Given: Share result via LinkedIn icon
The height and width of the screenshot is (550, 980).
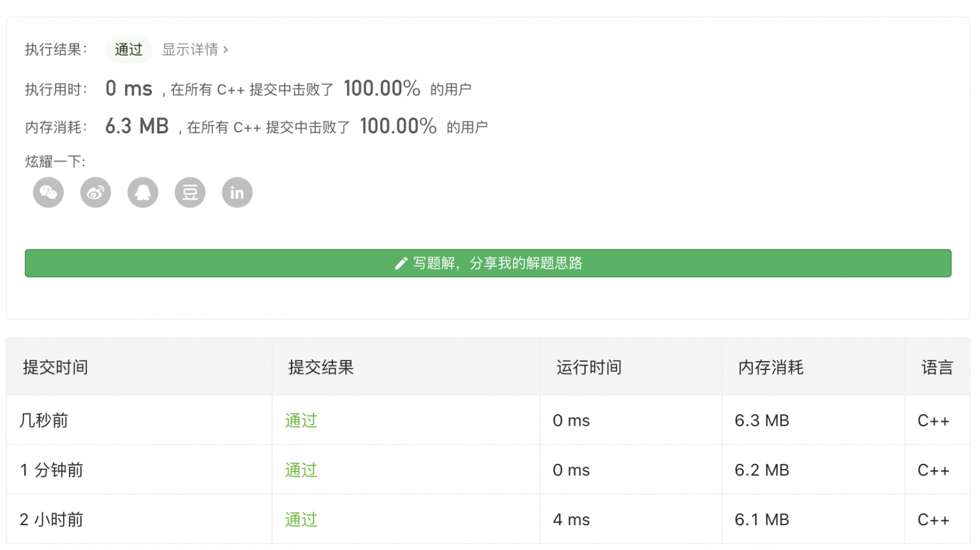Looking at the screenshot, I should [237, 193].
